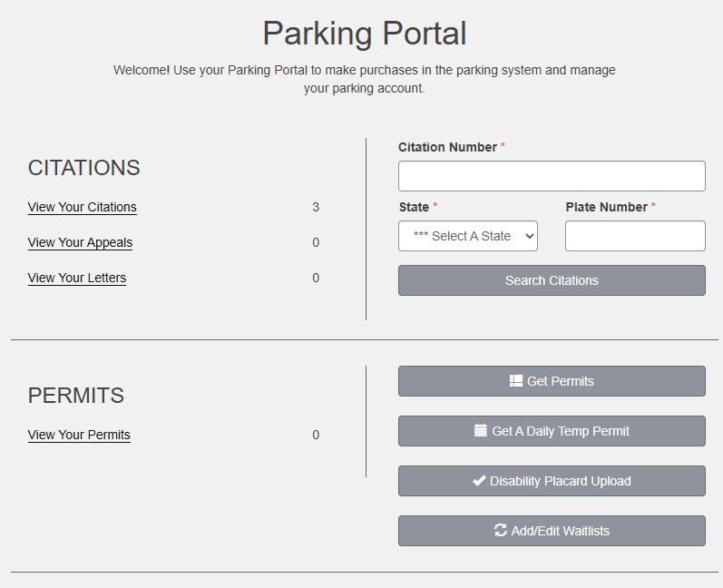Open the State selection dropdown
The width and height of the screenshot is (723, 588).
point(468,236)
